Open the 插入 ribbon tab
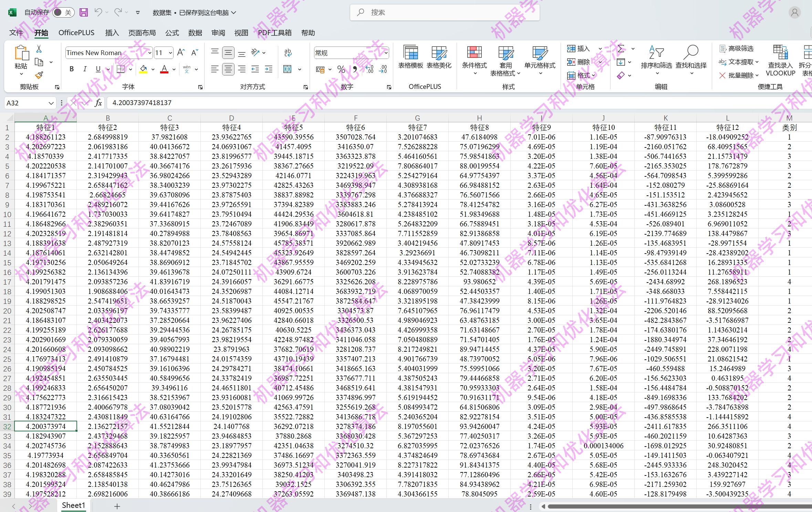812x512 pixels. click(x=112, y=33)
